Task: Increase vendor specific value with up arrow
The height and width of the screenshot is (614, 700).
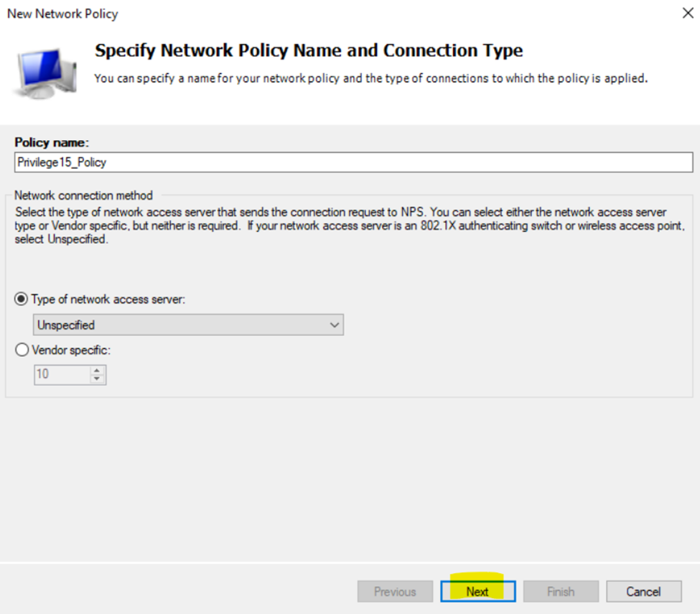Action: [97, 370]
